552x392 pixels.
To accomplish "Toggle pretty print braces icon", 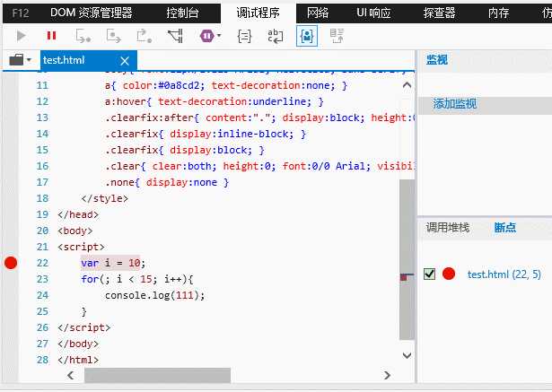I will (x=244, y=36).
